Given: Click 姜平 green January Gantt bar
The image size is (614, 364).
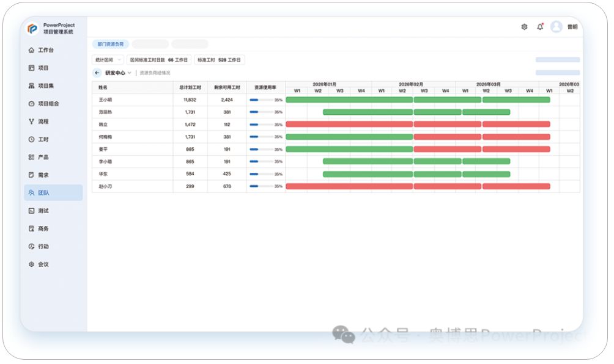Looking at the screenshot, I should click(x=349, y=150).
